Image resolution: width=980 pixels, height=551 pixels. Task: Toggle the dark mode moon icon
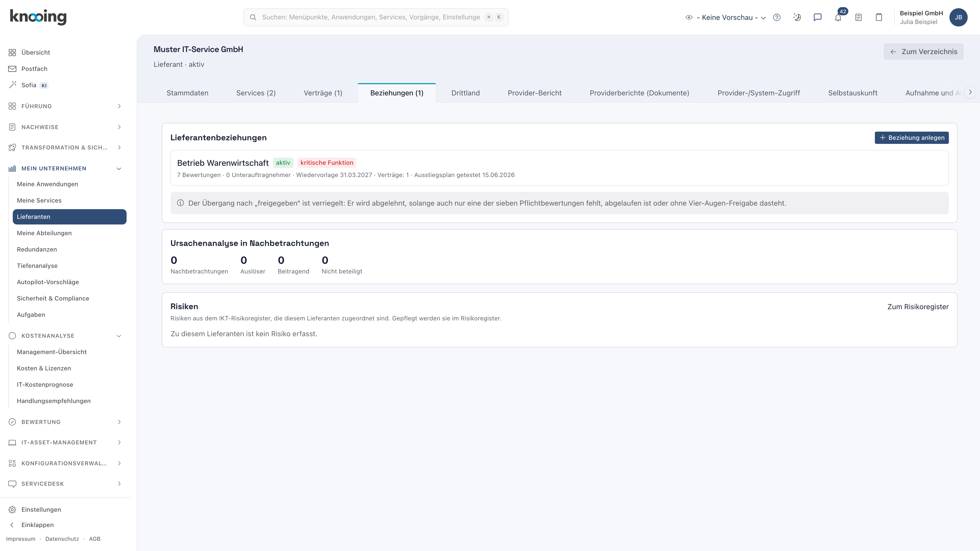pos(797,18)
